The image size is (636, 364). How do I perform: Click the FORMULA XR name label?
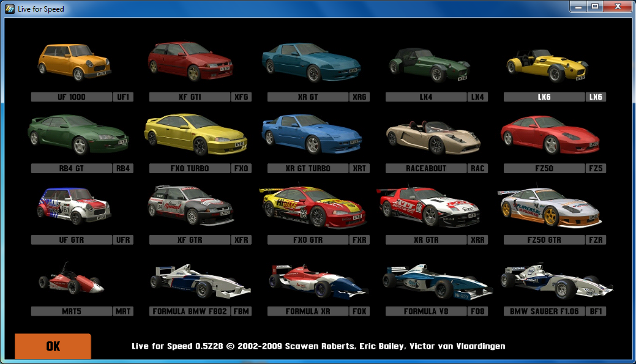coord(308,311)
